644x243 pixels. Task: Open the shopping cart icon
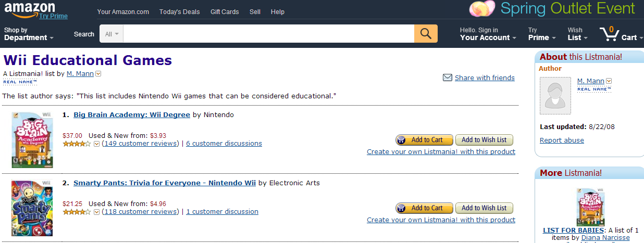click(609, 34)
